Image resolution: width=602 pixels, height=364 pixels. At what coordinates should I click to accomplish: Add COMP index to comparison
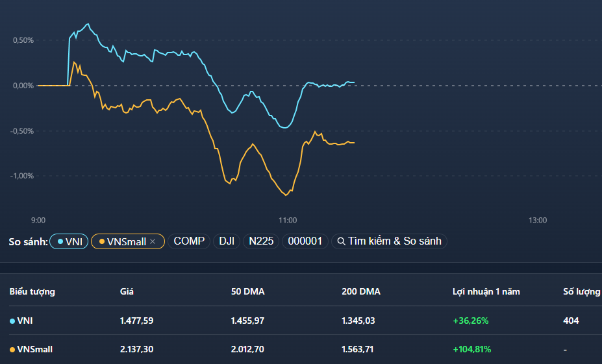tap(189, 241)
